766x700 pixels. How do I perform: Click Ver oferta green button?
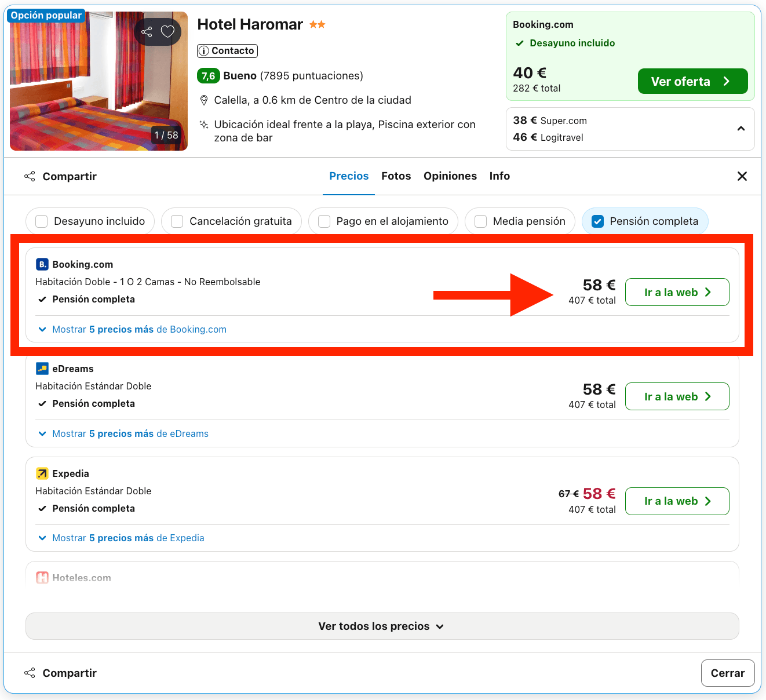(692, 81)
